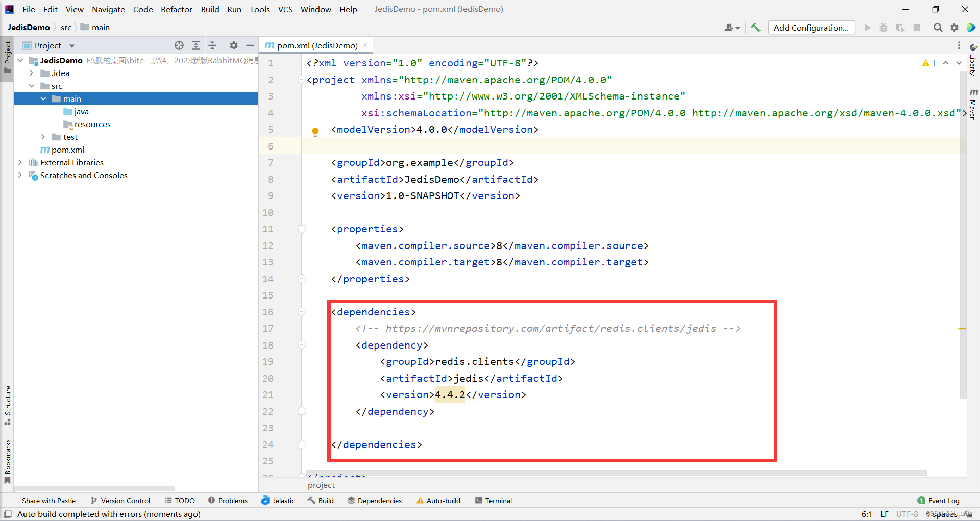Toggle the Structure side tool tab
The height and width of the screenshot is (521, 980).
(x=7, y=406)
